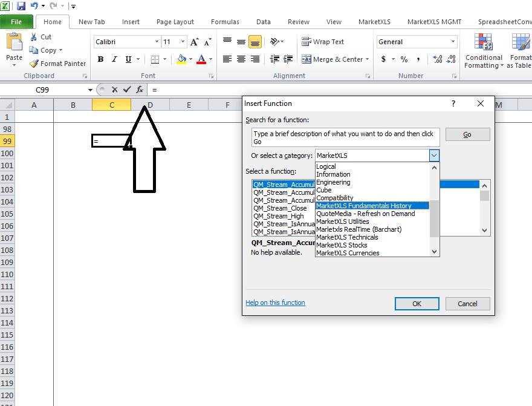Open the select a category dropdown arrow
The height and width of the screenshot is (406, 532).
click(434, 156)
